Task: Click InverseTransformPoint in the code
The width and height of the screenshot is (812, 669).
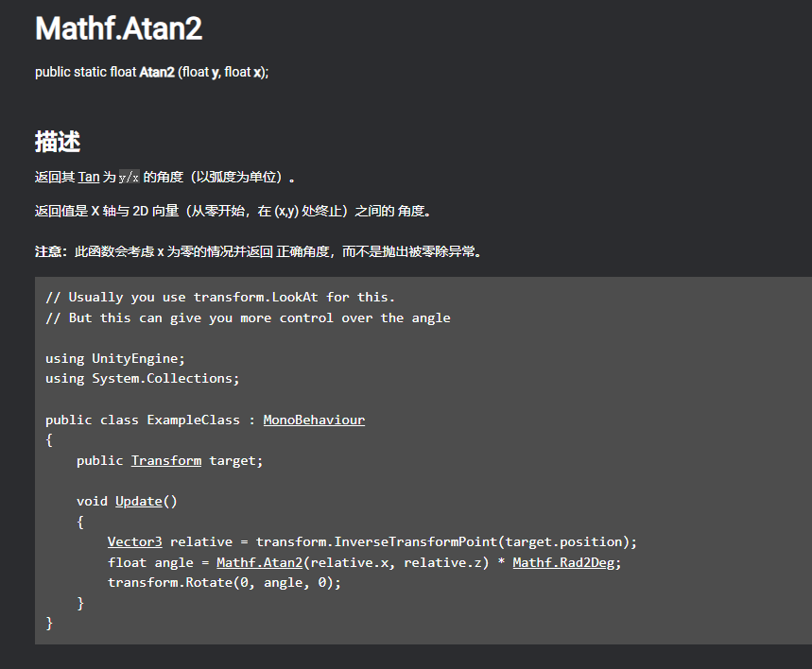Action: [x=415, y=541]
